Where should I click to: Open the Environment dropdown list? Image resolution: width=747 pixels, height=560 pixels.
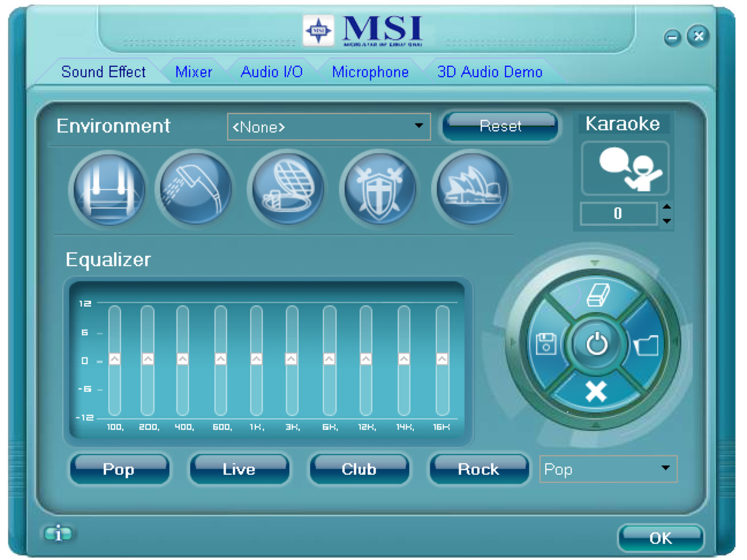point(419,126)
